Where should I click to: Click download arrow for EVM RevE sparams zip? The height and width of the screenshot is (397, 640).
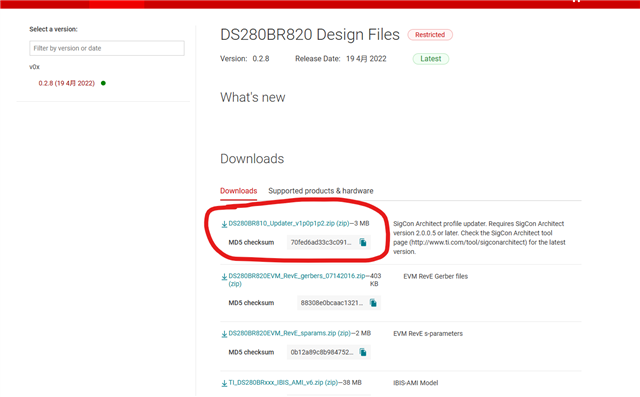tap(224, 334)
